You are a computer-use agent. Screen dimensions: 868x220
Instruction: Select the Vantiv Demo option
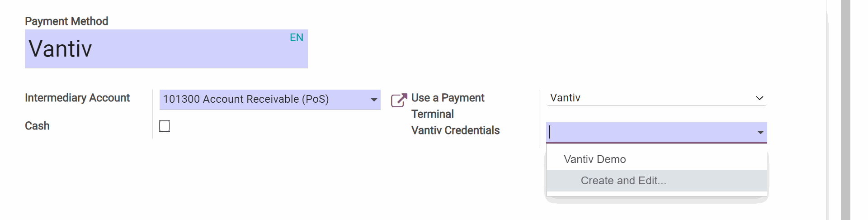594,159
